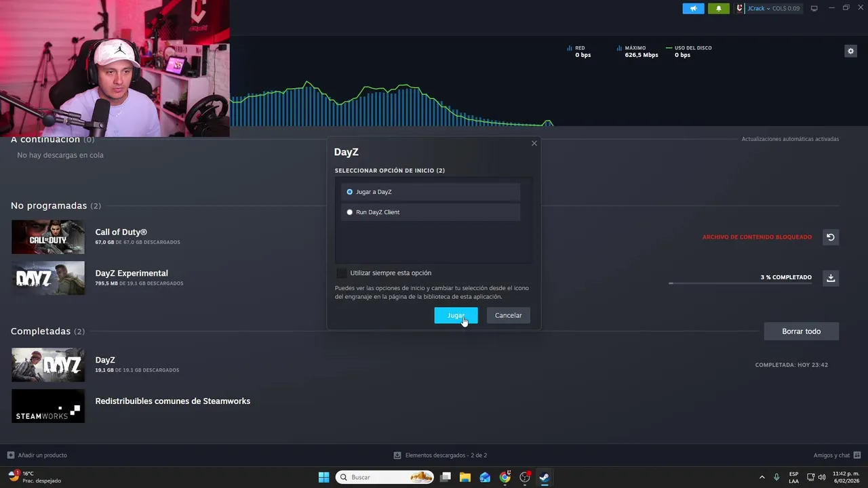Viewport: 868px width, 488px height.
Task: Click the download bandwidth graph
Action: tap(393, 104)
